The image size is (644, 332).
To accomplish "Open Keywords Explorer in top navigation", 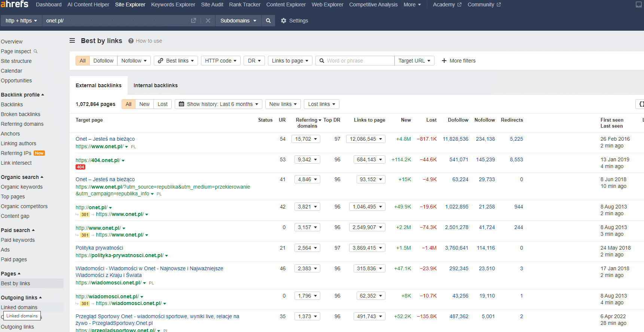I will pyautogui.click(x=173, y=4).
